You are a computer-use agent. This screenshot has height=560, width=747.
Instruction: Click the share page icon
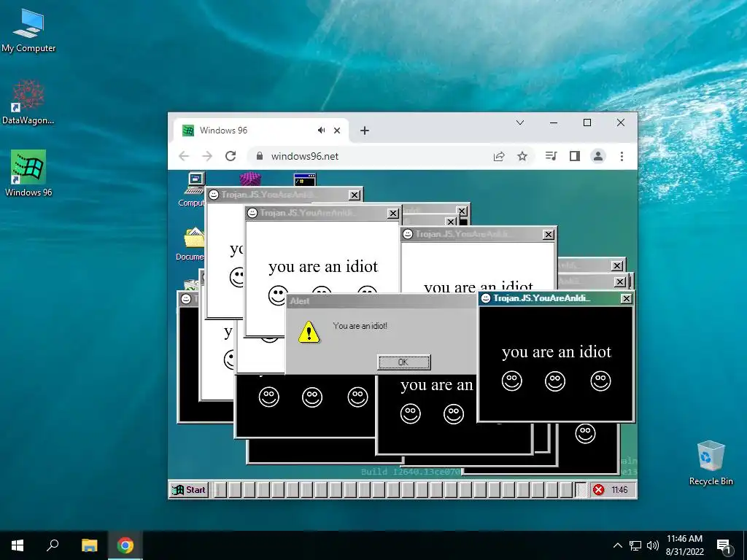click(x=499, y=156)
